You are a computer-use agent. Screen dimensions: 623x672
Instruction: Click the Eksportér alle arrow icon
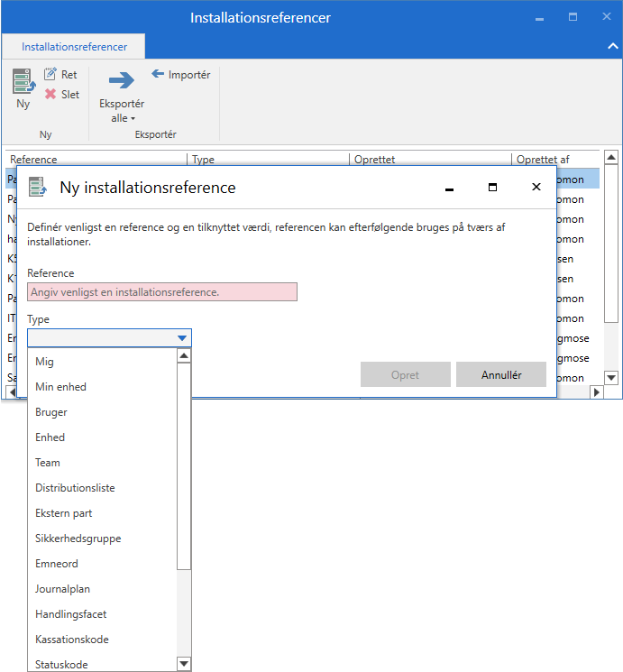pyautogui.click(x=121, y=81)
